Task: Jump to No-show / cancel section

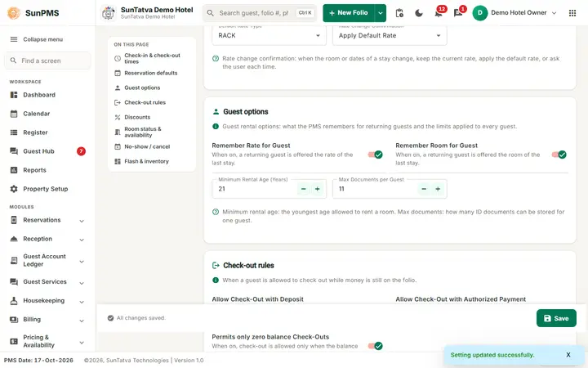Action: 152,147
